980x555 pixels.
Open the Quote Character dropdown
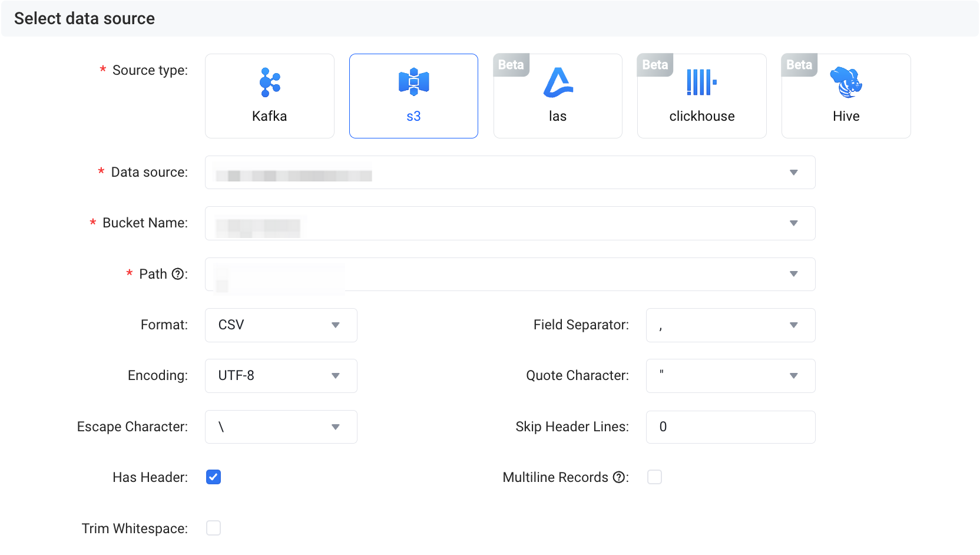click(730, 376)
